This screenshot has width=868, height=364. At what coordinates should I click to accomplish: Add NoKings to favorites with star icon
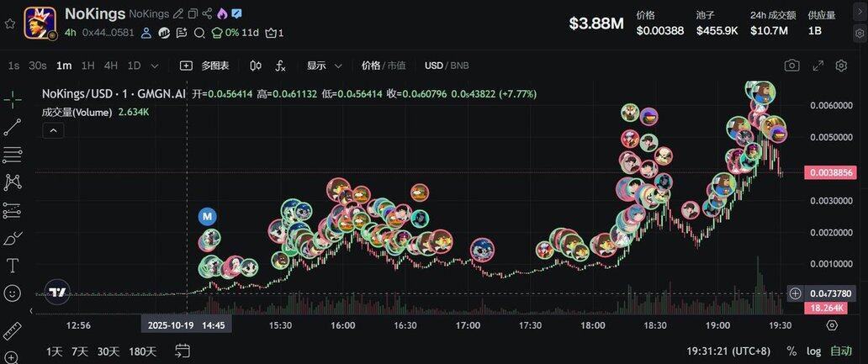[x=10, y=24]
